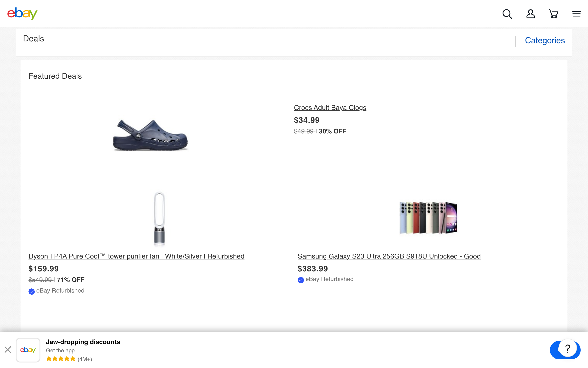Click the Jaw-dropping discounts banner title
The image size is (588, 368).
click(x=83, y=342)
